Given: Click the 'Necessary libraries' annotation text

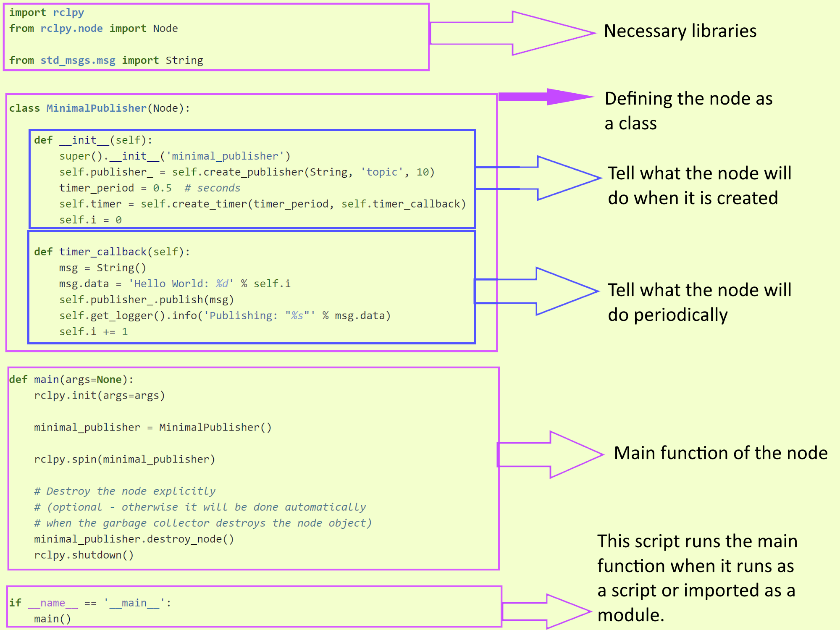Looking at the screenshot, I should [x=680, y=31].
